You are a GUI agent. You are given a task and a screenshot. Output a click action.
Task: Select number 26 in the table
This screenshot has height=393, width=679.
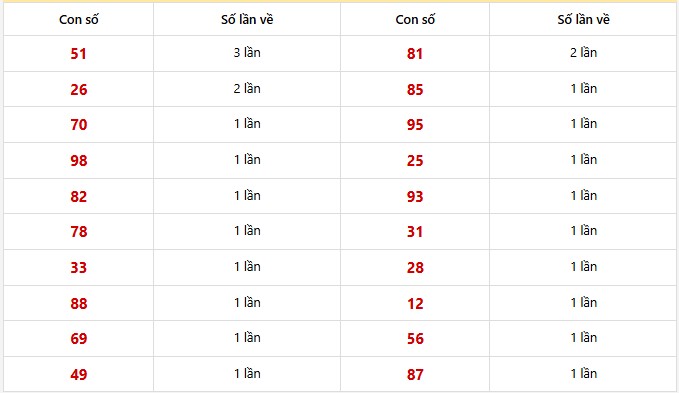tap(78, 90)
